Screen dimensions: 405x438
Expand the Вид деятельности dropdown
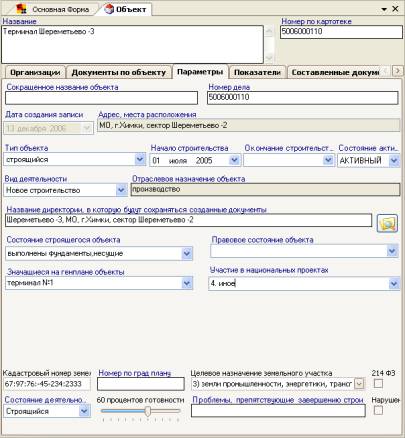(121, 190)
